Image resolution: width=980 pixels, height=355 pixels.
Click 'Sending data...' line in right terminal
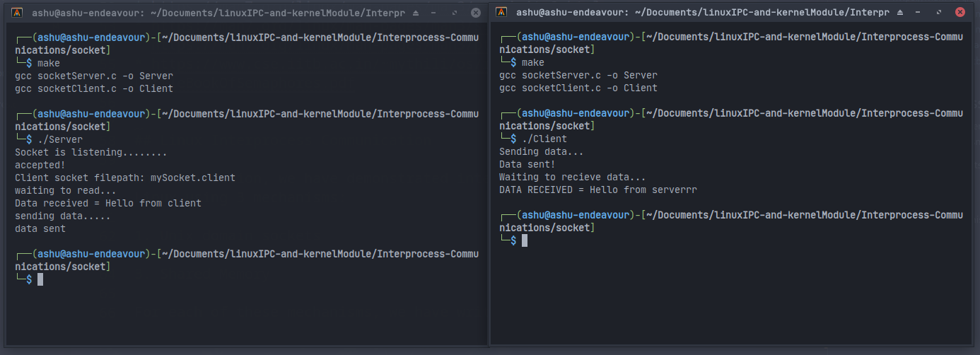tap(542, 151)
